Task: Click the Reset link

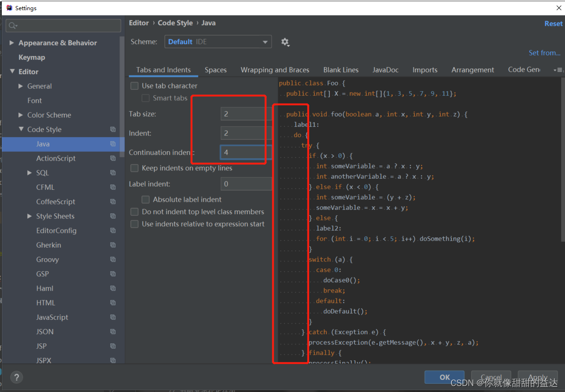Action: click(553, 24)
